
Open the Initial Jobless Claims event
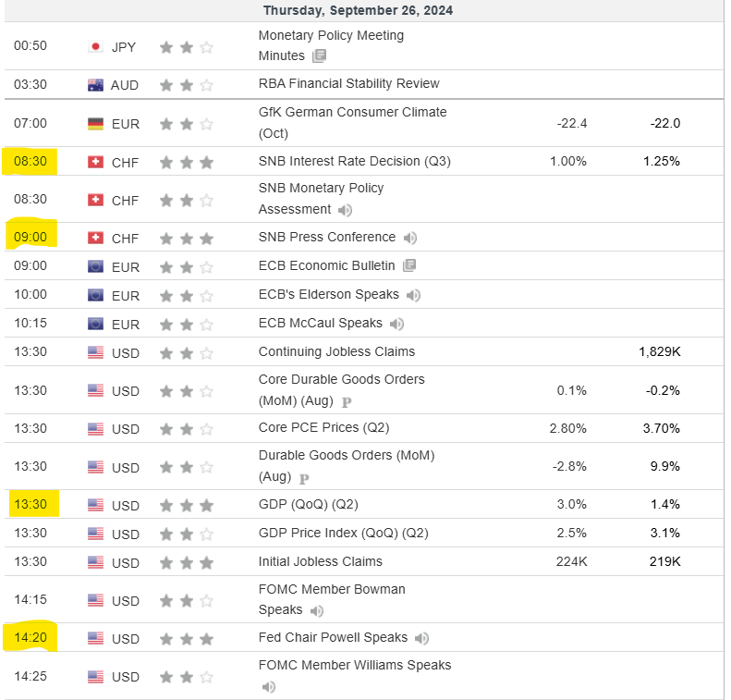coord(320,561)
